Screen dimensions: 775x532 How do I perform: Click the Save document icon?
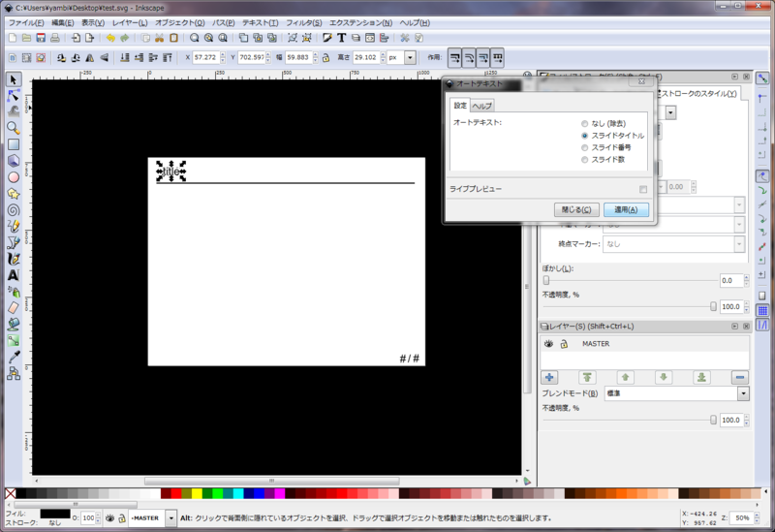[41, 38]
